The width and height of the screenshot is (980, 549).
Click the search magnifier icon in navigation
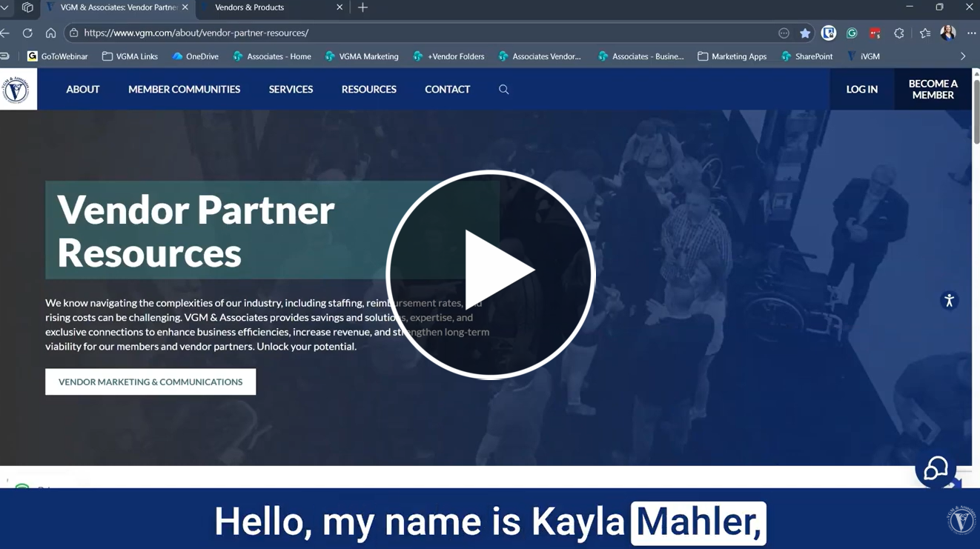click(504, 90)
